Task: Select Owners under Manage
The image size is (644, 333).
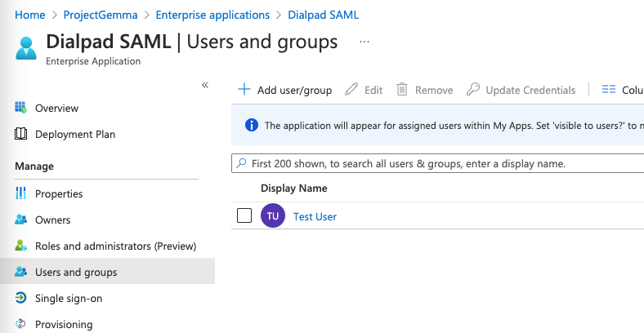Action: (x=52, y=220)
